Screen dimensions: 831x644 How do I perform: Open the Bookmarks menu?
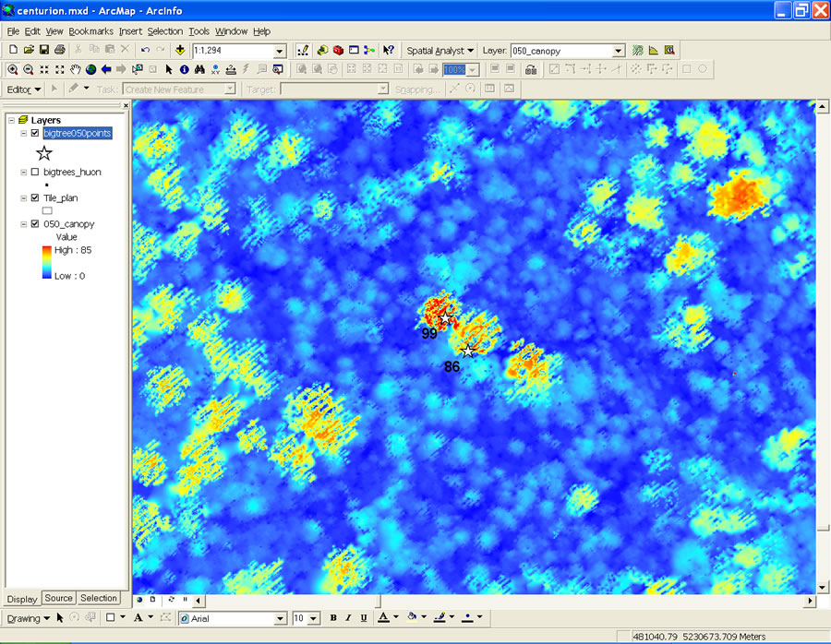[90, 31]
